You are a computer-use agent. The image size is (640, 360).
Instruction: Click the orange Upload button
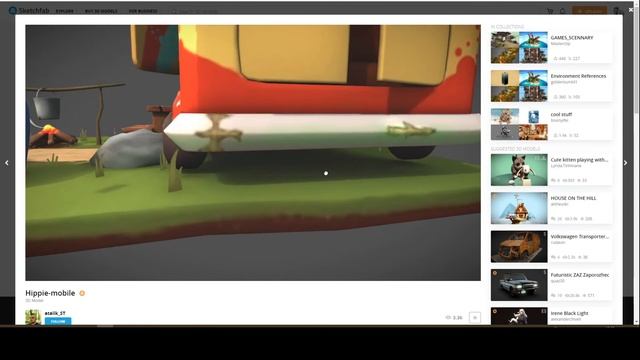589,11
